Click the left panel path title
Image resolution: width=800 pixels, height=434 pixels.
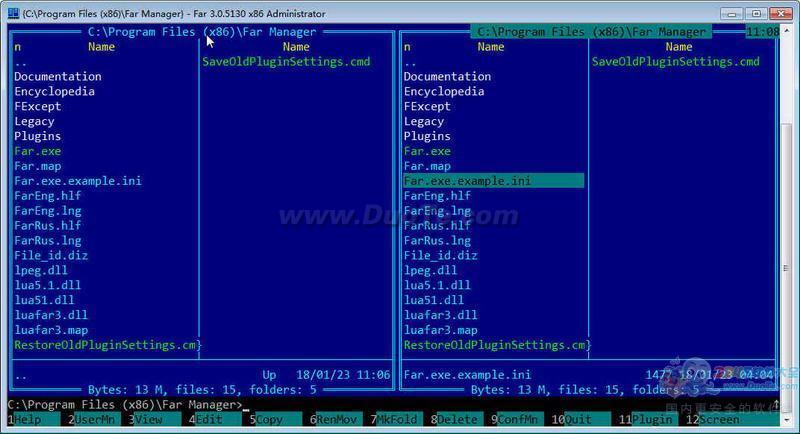click(202, 32)
